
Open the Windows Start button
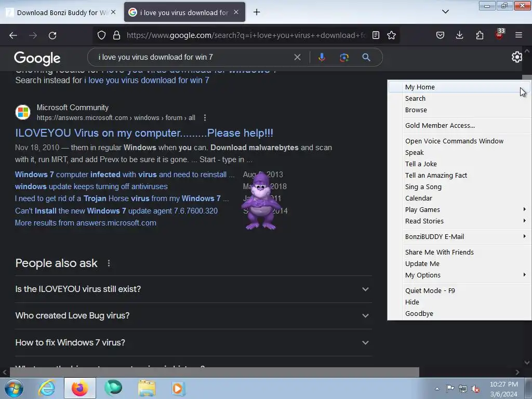click(x=14, y=389)
